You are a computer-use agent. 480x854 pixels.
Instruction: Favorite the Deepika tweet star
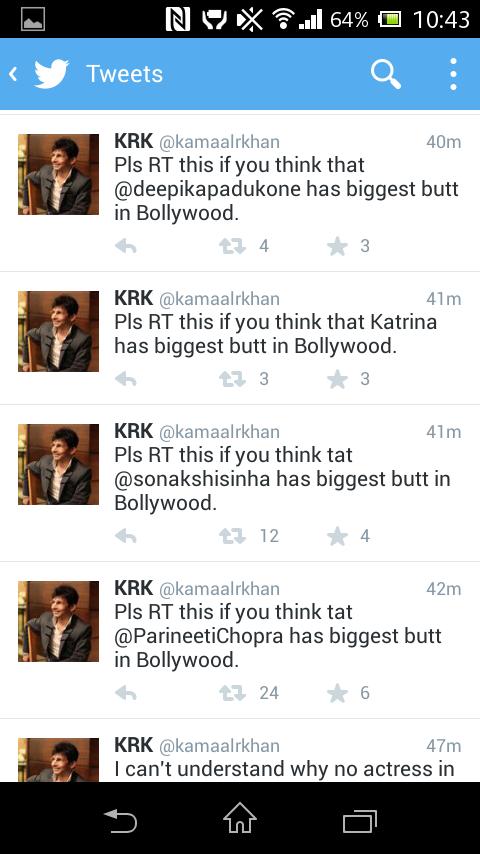pos(338,247)
